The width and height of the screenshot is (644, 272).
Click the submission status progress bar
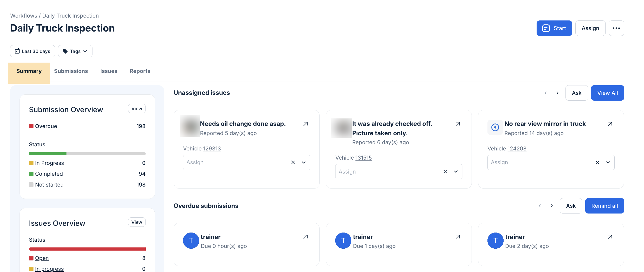(87, 154)
